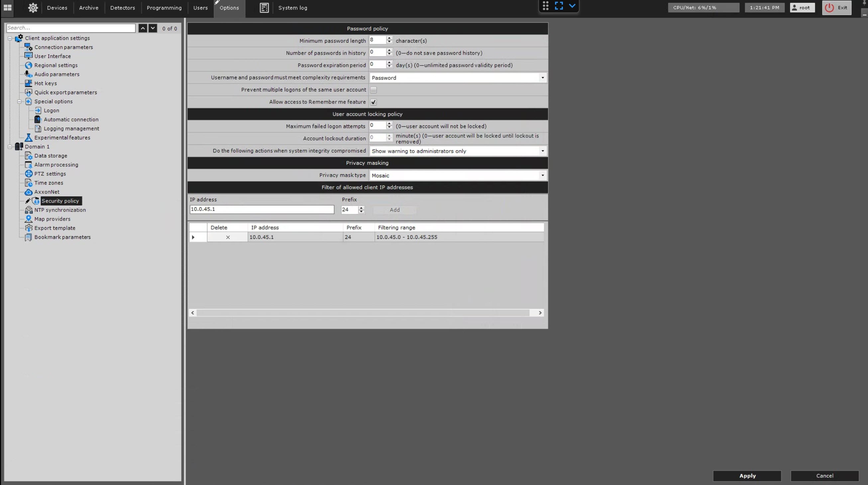Screen dimensions: 868x485
Task: Select the Data storage tree icon
Action: pyautogui.click(x=29, y=156)
